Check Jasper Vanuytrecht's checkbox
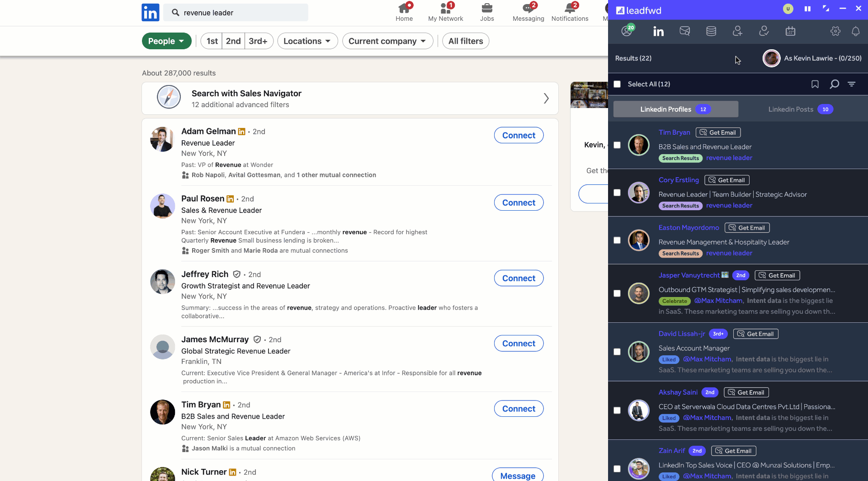This screenshot has width=868, height=481. tap(617, 293)
